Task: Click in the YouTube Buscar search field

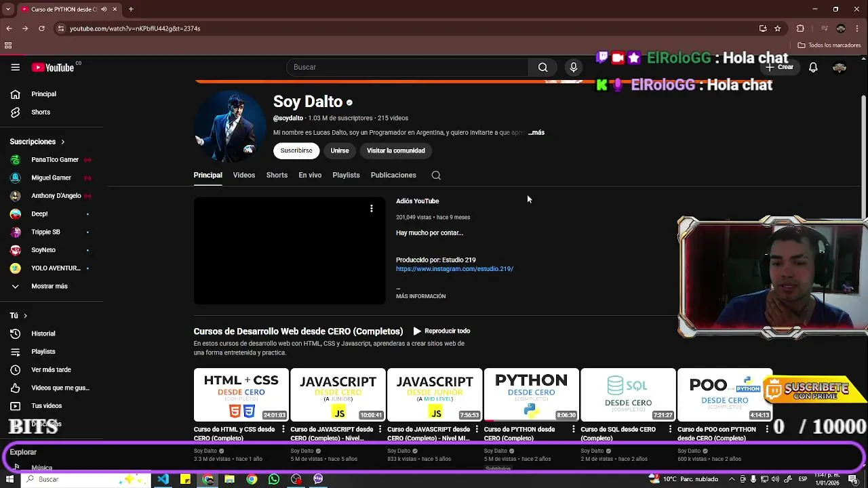Action: pos(407,67)
